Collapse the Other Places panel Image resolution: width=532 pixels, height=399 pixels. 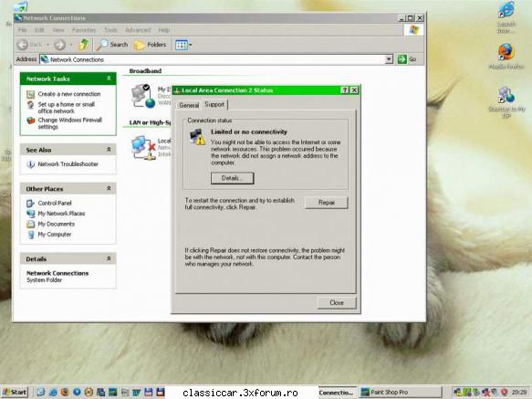(x=109, y=188)
